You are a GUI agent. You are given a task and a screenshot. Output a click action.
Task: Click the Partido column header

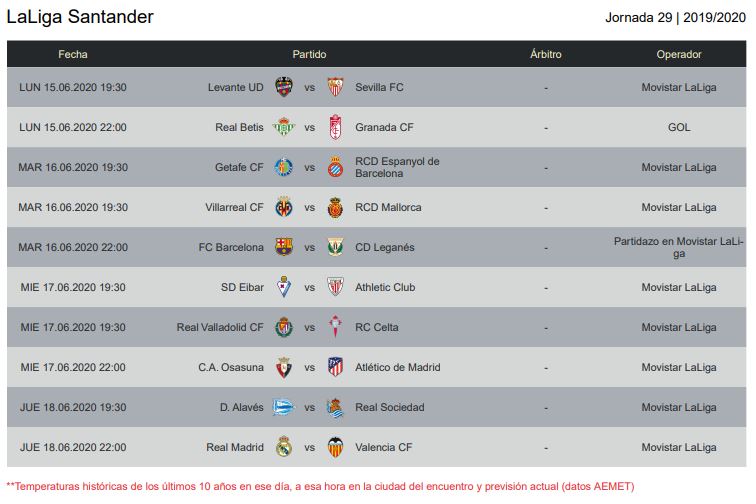point(308,54)
